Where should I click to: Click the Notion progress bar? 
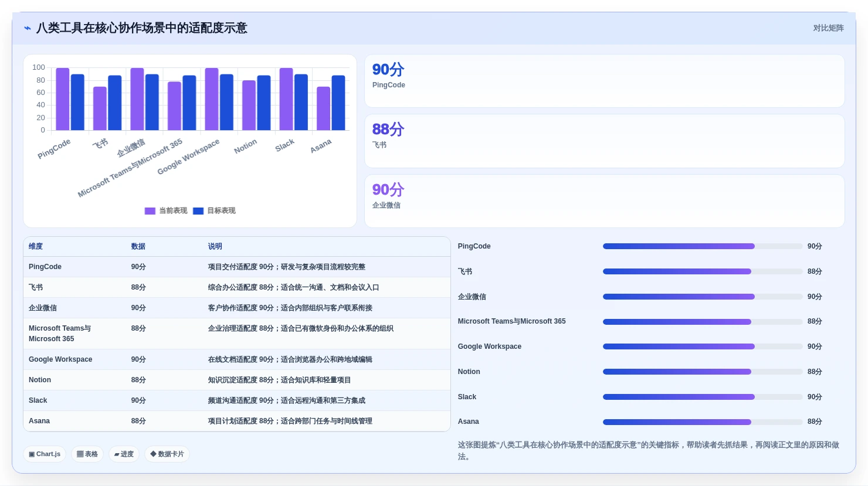703,372
